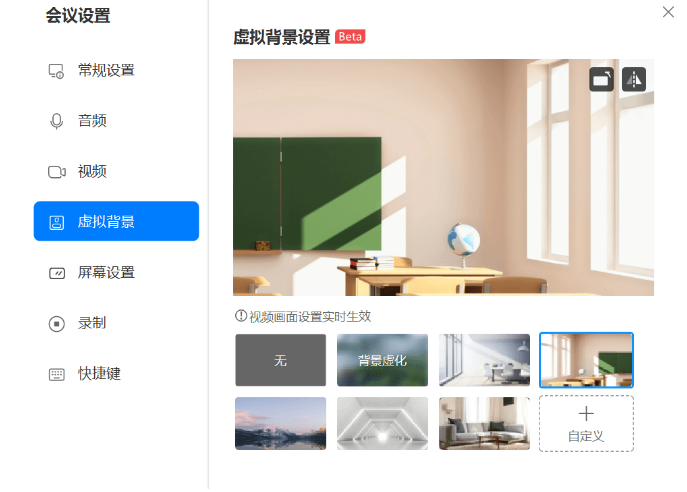Click the Screen settings icon

57,273
